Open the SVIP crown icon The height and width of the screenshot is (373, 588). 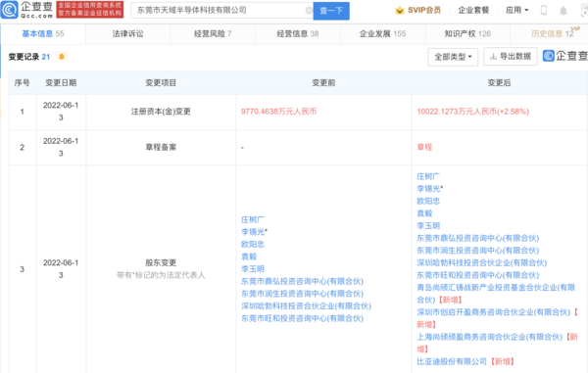pyautogui.click(x=400, y=10)
